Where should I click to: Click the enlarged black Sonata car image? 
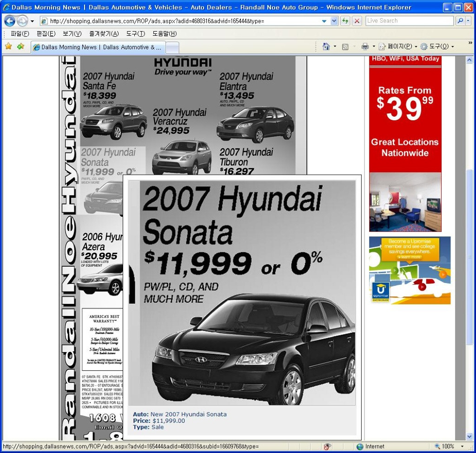254,350
